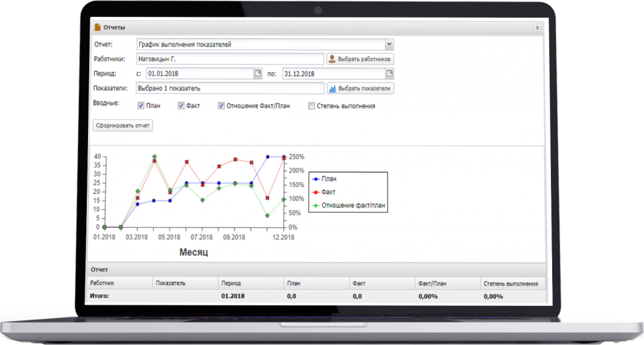
Task: Enable the Степень выполнения checkbox
Action: [311, 106]
